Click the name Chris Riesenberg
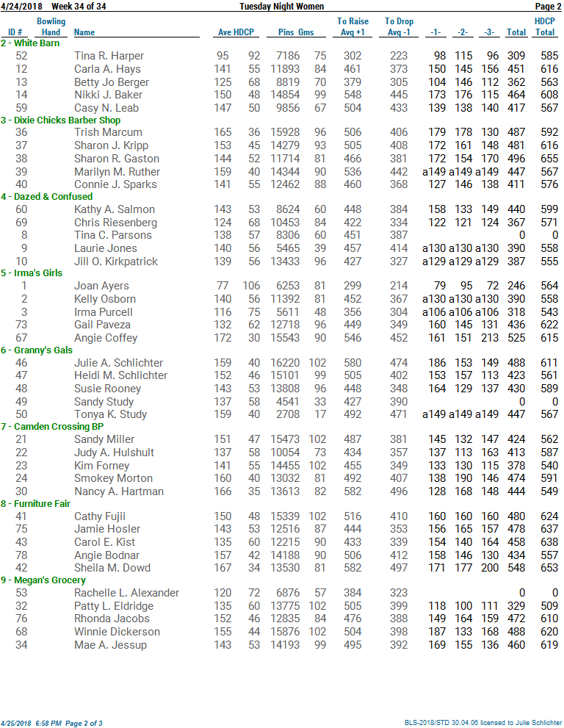This screenshot has width=564, height=728. point(115,223)
